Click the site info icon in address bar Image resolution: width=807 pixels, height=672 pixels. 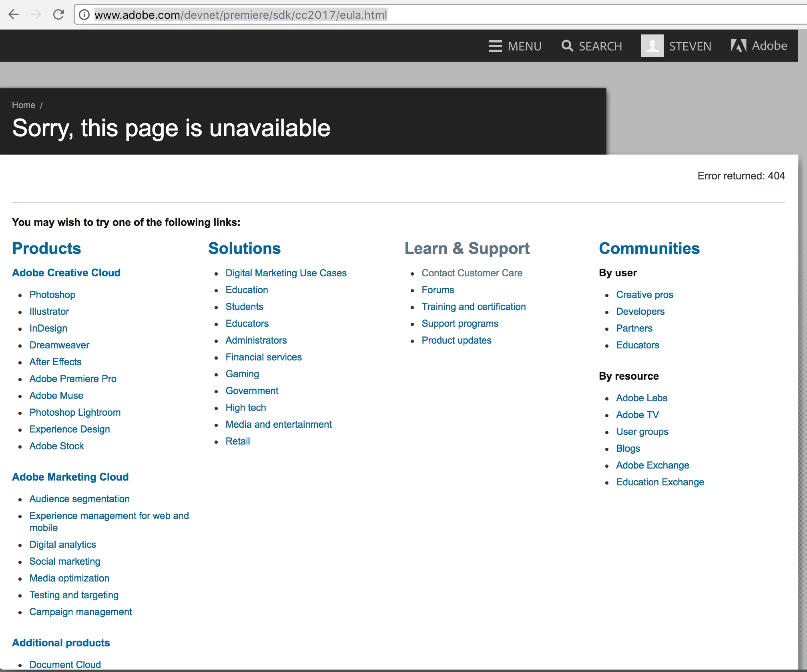click(84, 15)
